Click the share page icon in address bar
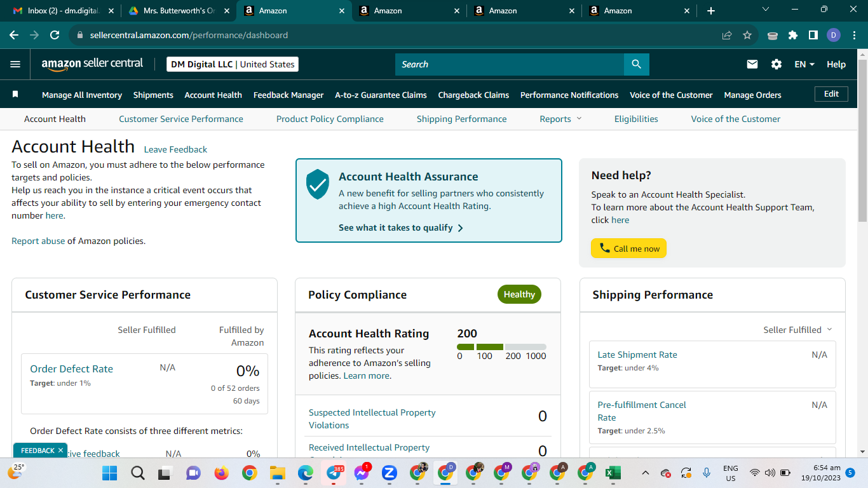The width and height of the screenshot is (868, 488). [x=727, y=35]
